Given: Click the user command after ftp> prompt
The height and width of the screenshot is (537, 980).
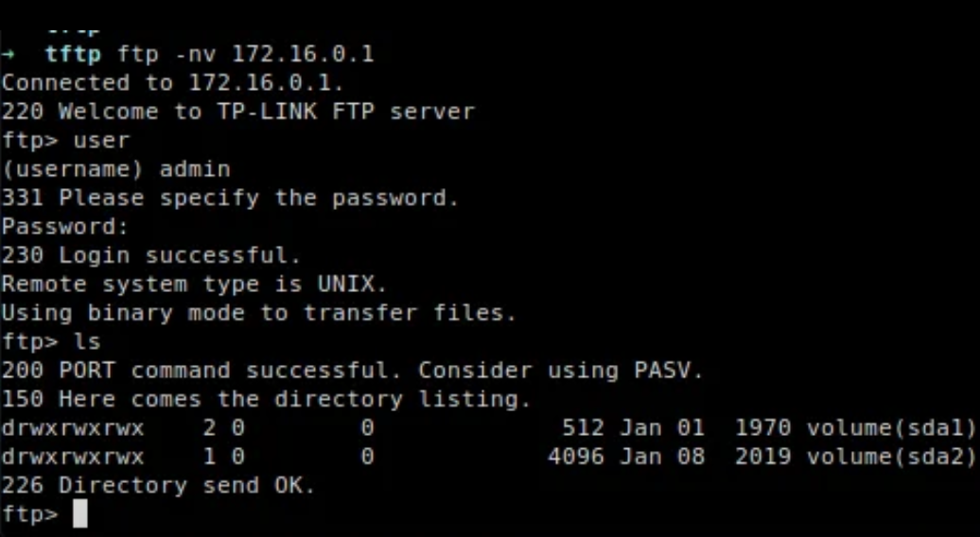Looking at the screenshot, I should click(x=101, y=140).
